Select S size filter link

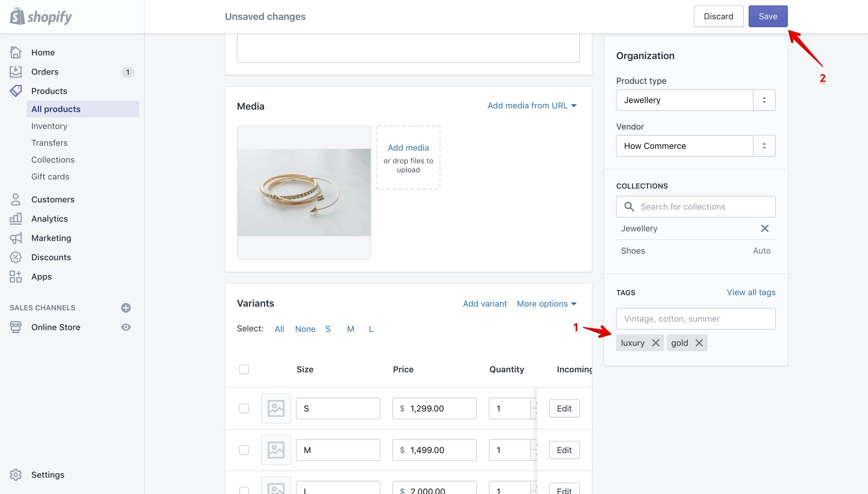(x=328, y=329)
